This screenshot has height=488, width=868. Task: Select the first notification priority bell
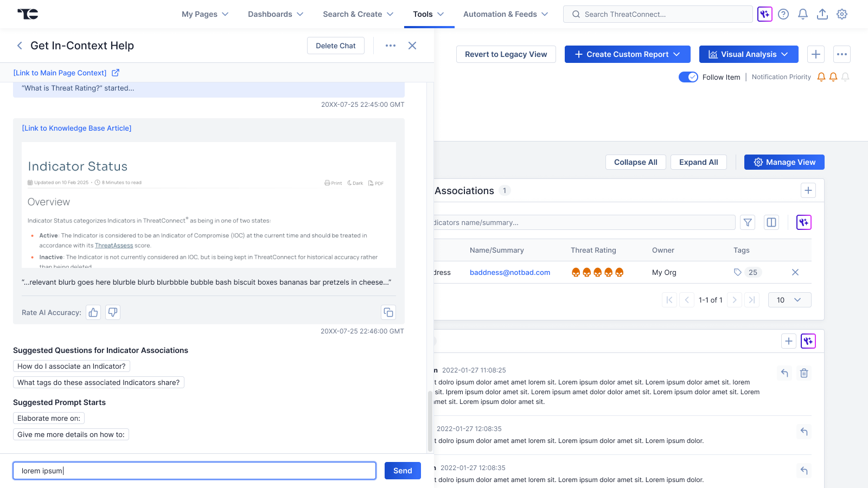point(821,77)
